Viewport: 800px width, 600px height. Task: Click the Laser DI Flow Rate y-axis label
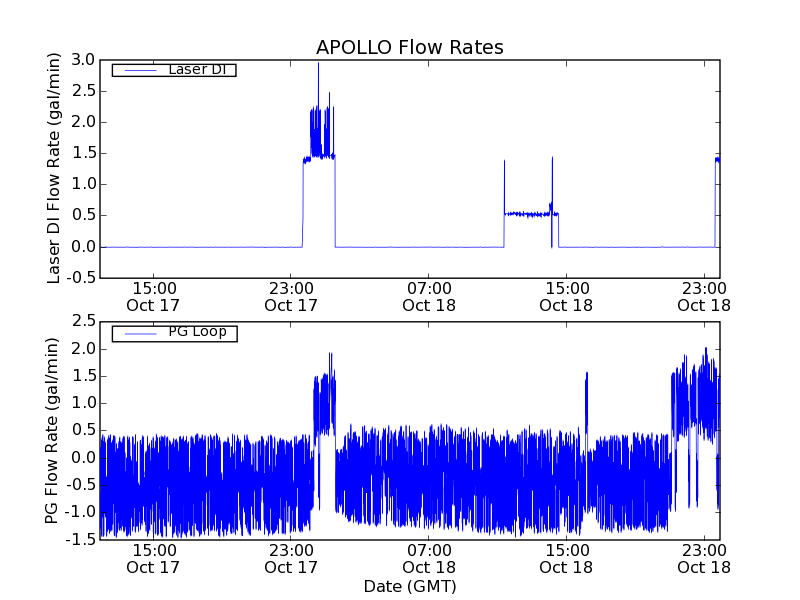coord(55,168)
